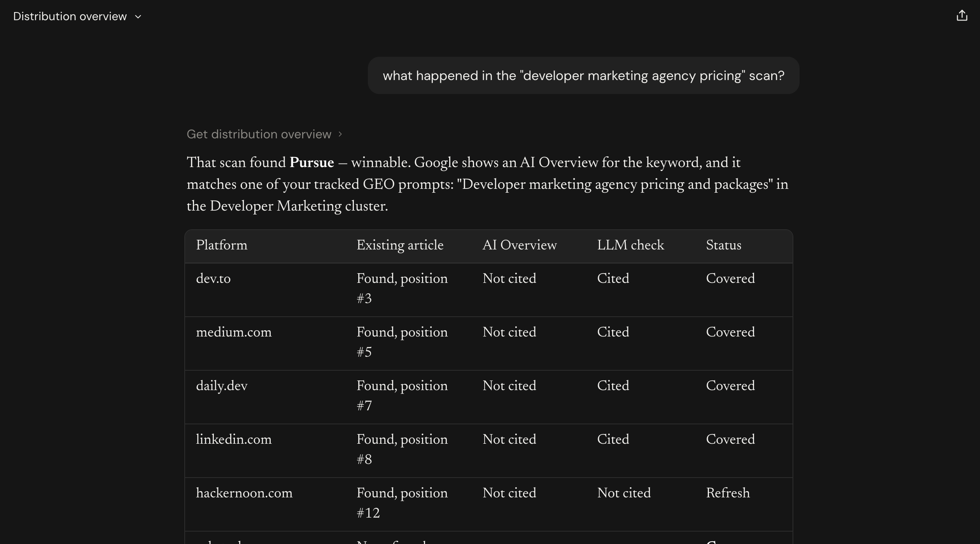Click AI Overview 'Not cited' in linkedin.com row
Image resolution: width=980 pixels, height=544 pixels.
pos(509,439)
